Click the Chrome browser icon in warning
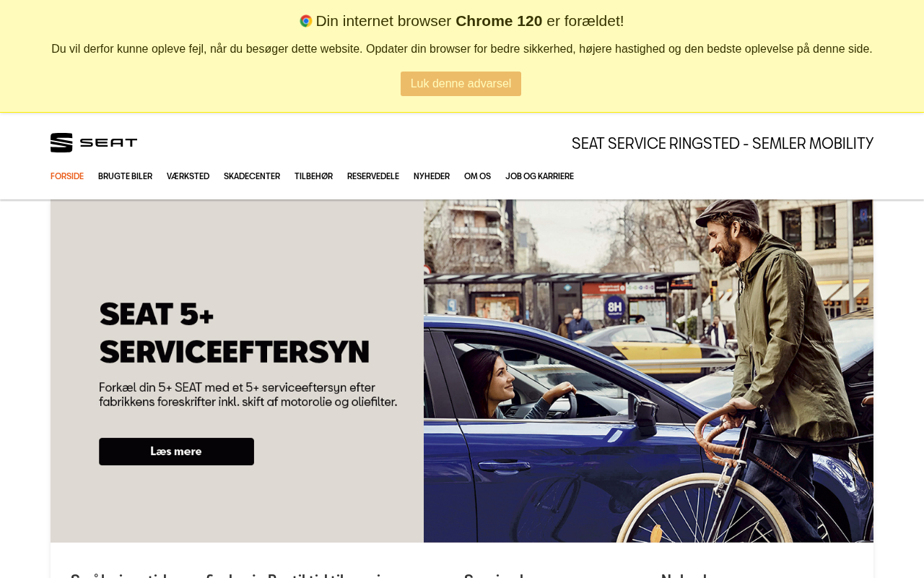 pos(306,21)
